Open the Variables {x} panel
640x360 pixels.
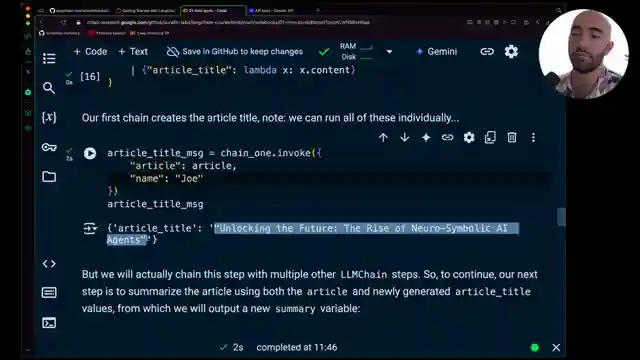[x=49, y=118]
